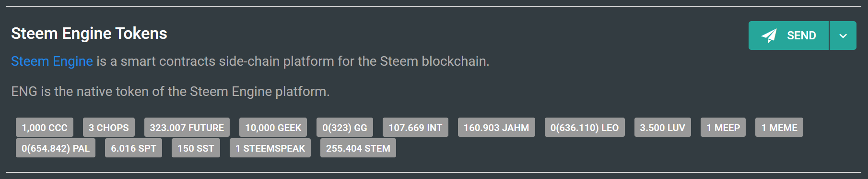The width and height of the screenshot is (868, 179).
Task: Click the 160.903 JAHM token badge
Action: click(496, 128)
